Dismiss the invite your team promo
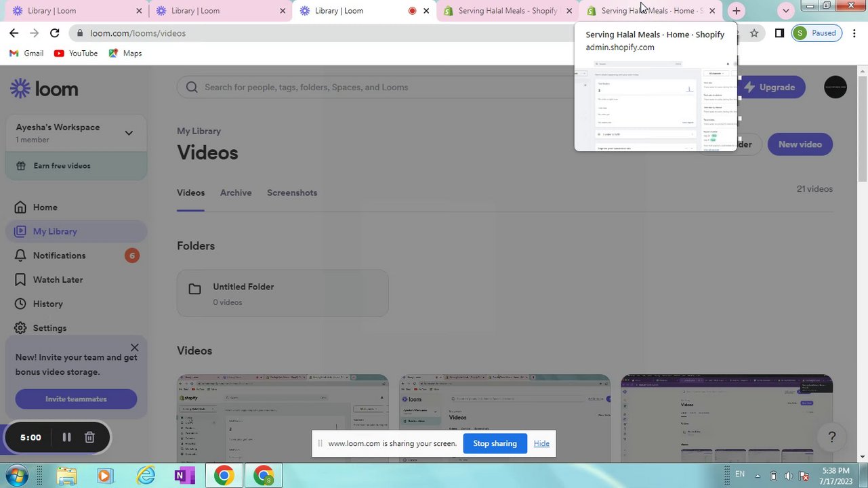This screenshot has height=488, width=868. pyautogui.click(x=134, y=348)
